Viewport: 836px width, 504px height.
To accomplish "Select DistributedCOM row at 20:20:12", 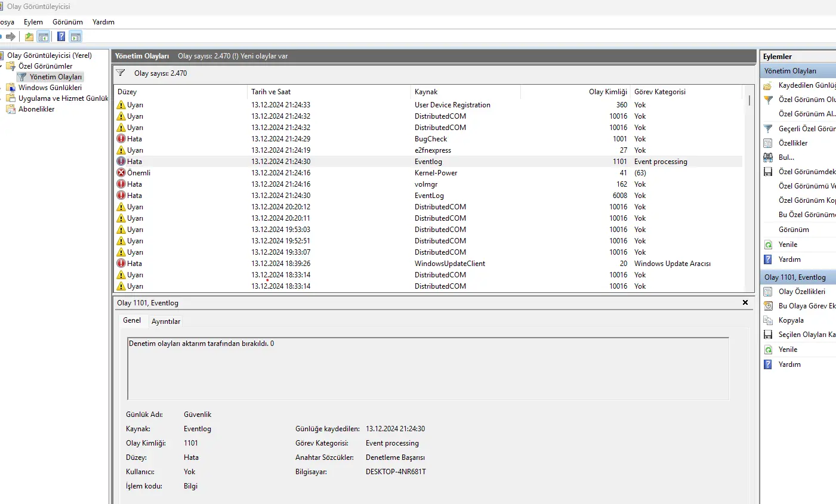I will [428, 207].
